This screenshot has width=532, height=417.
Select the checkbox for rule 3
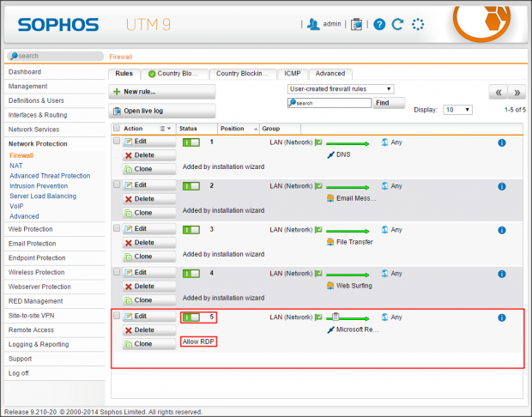click(117, 228)
